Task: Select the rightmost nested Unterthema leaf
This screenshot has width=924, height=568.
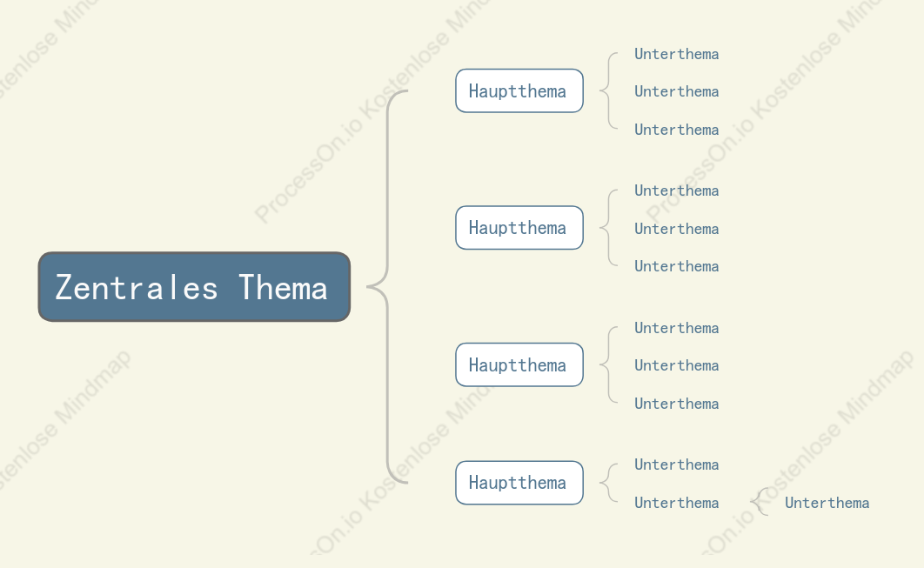Action: [x=827, y=503]
